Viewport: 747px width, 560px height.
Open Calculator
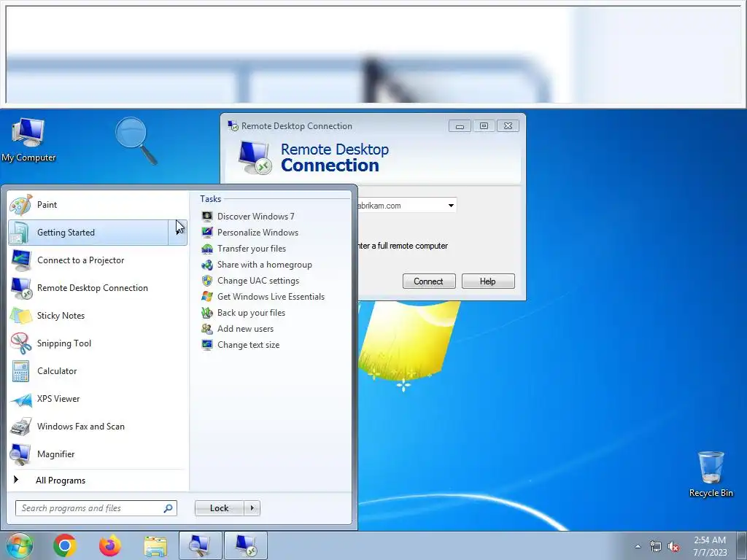coord(98,371)
